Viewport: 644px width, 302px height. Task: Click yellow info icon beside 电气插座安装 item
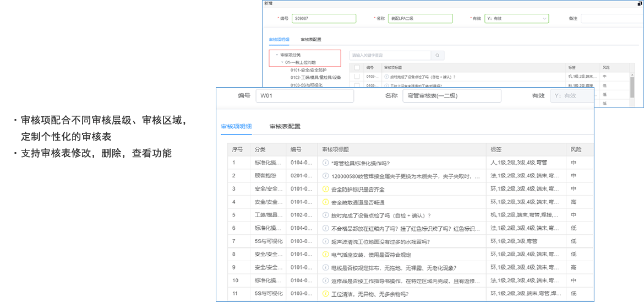click(325, 255)
